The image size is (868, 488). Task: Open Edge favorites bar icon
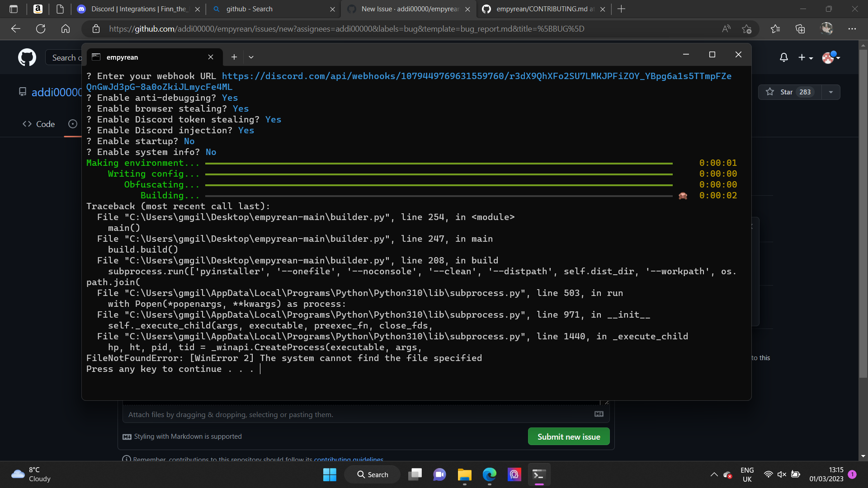775,28
